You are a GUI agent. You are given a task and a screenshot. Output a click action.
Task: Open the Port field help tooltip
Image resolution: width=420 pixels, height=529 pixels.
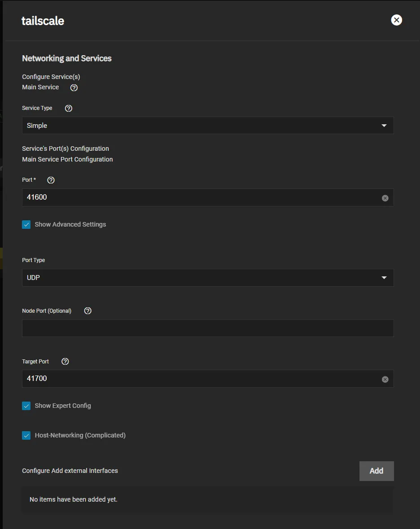coord(51,180)
